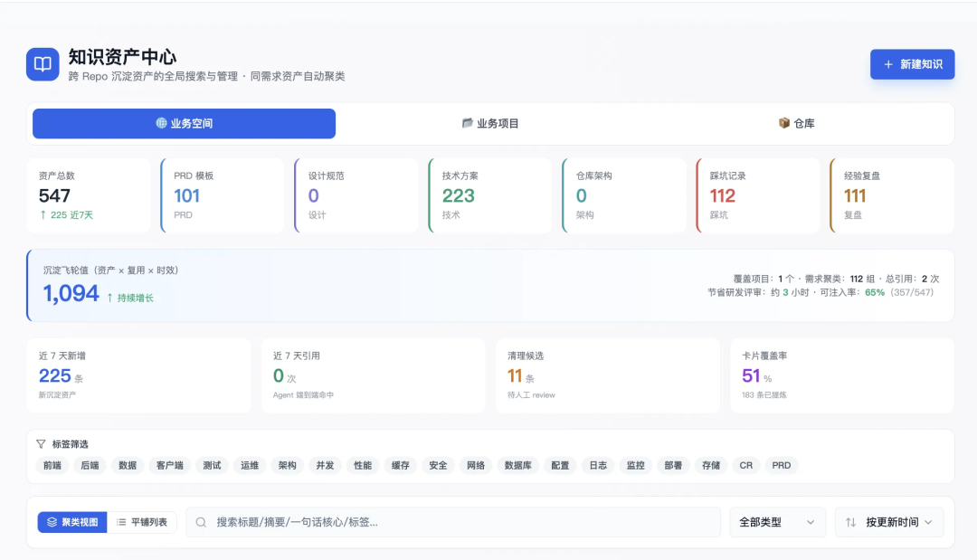Click the 183 条已提炼 text

tap(764, 395)
